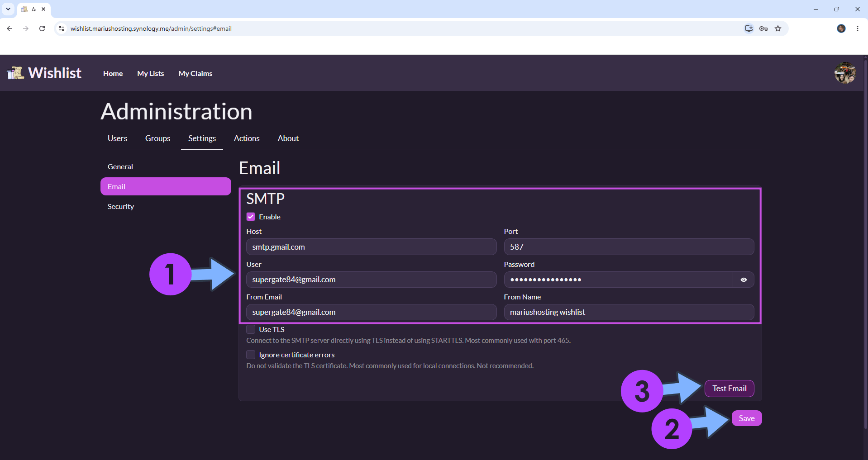The width and height of the screenshot is (868, 460).
Task: Open the About tab
Action: tap(288, 138)
